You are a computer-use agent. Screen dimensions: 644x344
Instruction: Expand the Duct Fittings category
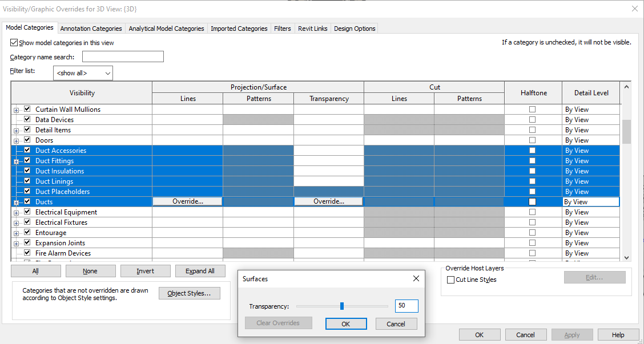(16, 160)
